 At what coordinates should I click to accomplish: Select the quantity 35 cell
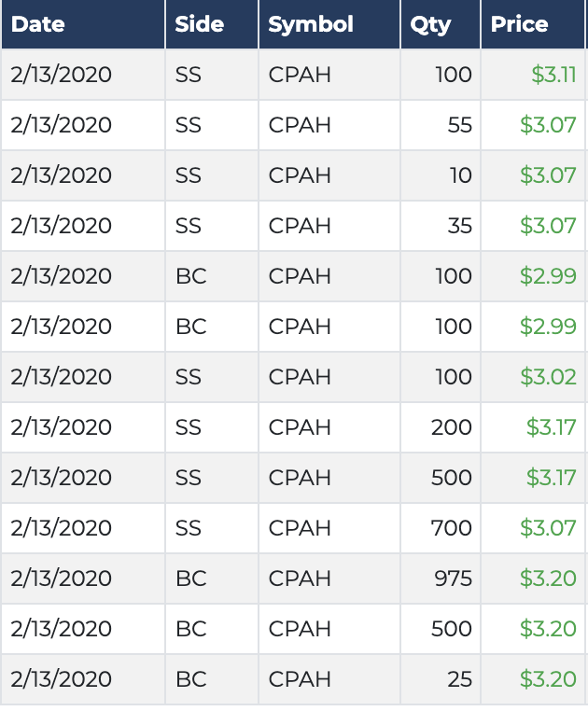coord(459,226)
